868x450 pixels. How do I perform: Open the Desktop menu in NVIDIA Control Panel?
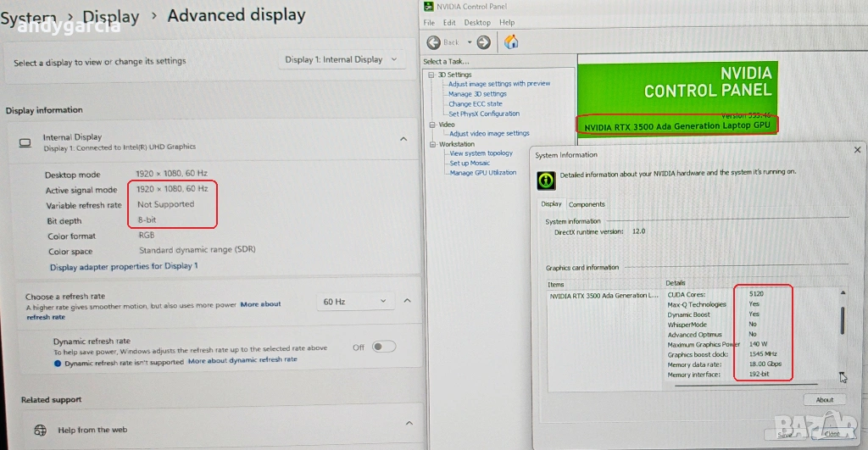477,22
